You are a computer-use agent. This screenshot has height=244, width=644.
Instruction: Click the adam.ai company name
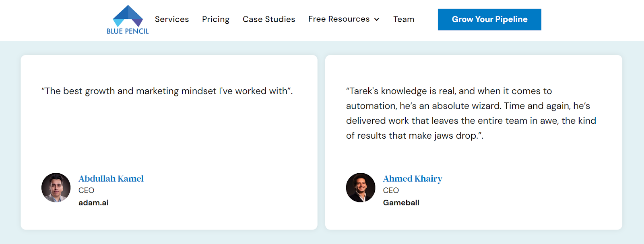(93, 203)
